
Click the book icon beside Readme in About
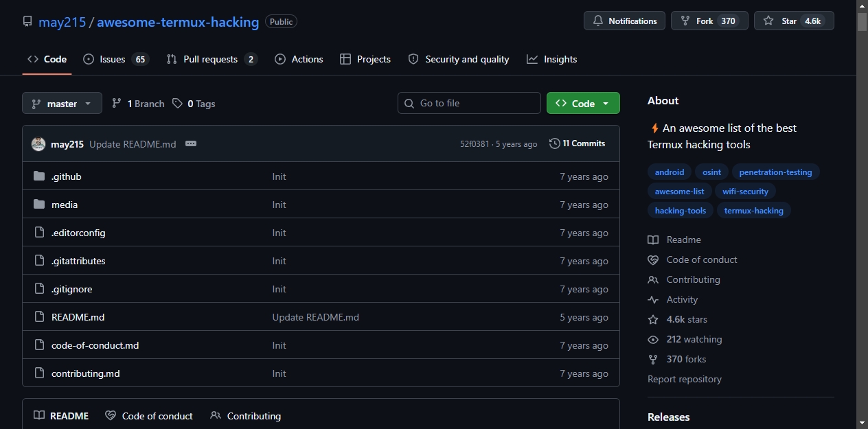(653, 240)
